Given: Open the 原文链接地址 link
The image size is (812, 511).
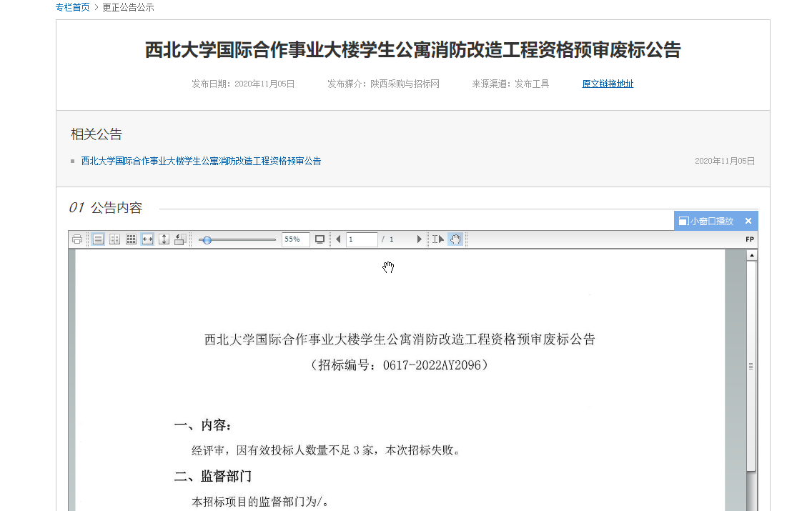Looking at the screenshot, I should (x=608, y=84).
